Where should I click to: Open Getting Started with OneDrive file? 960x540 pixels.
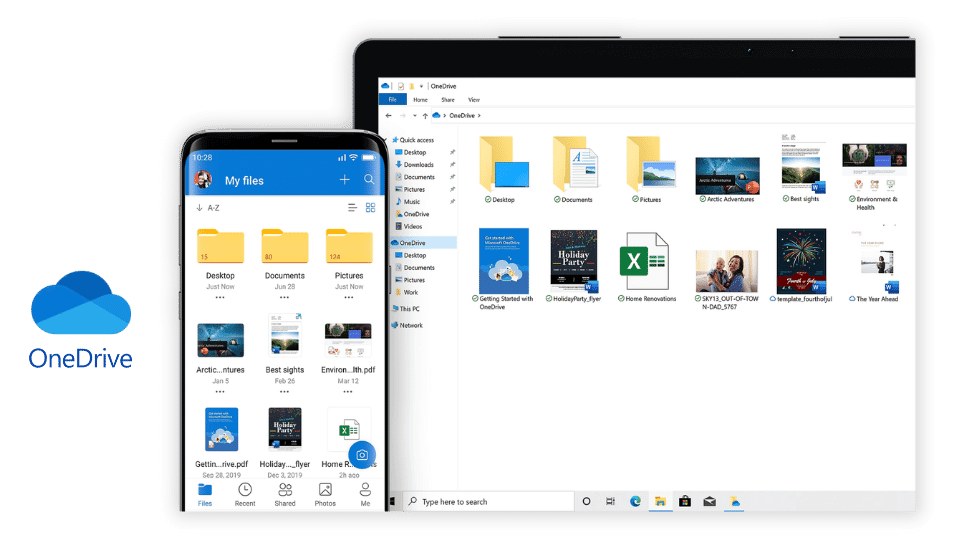tap(504, 269)
